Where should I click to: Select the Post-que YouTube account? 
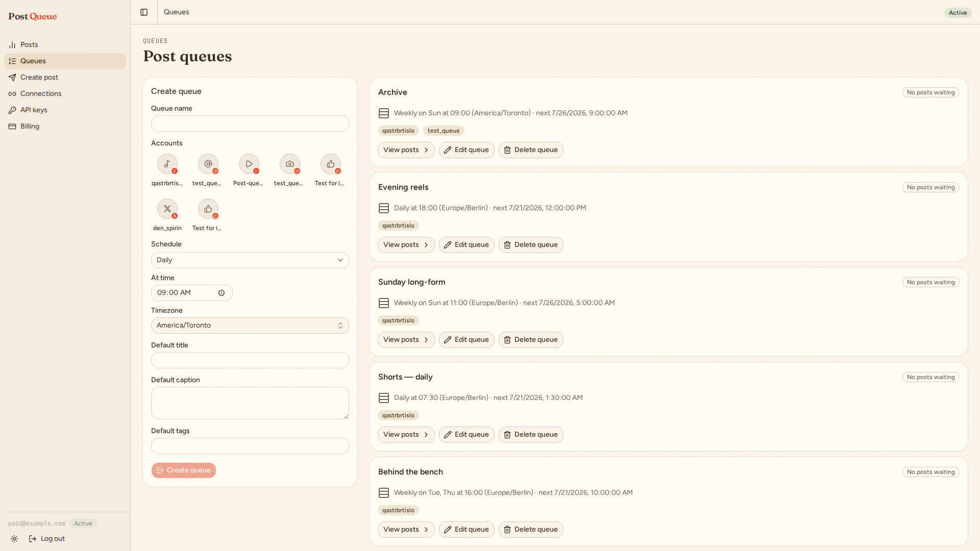click(x=249, y=170)
